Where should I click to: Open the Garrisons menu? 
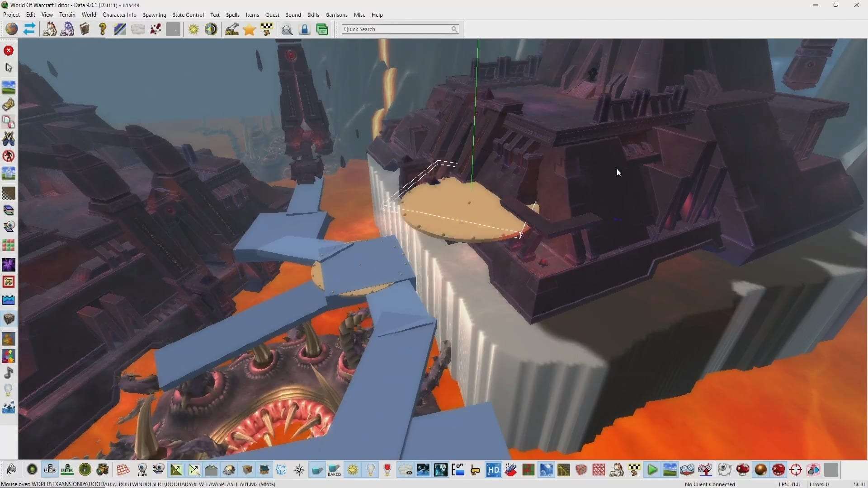pyautogui.click(x=336, y=15)
